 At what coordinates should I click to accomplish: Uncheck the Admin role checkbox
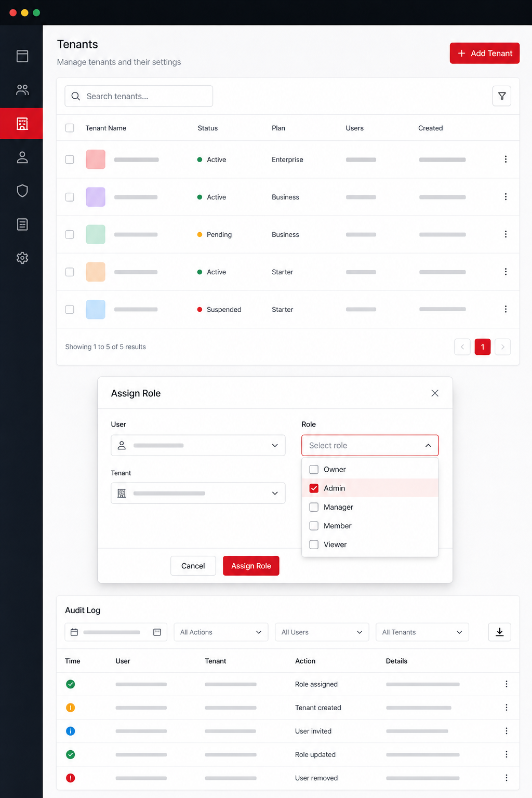coord(314,488)
